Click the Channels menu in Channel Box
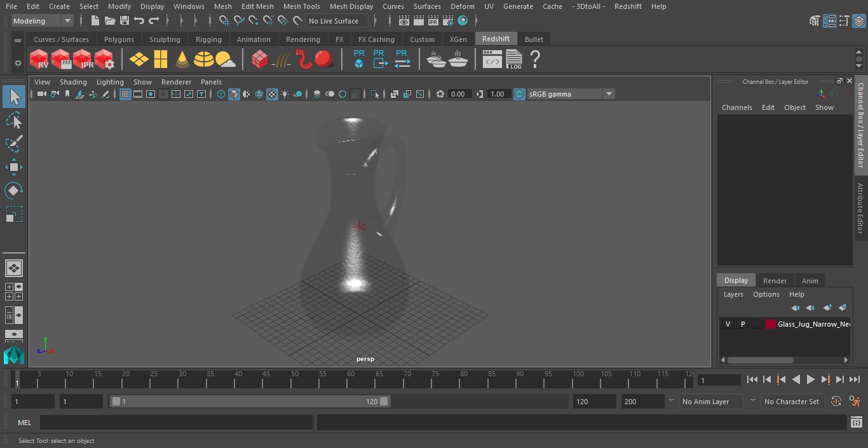Screen dimensions: 868x448 tap(736, 107)
